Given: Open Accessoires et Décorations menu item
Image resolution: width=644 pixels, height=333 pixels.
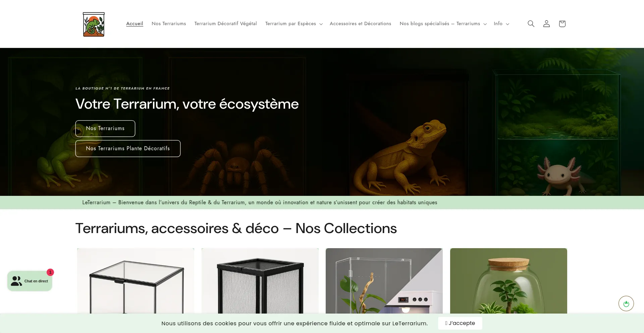Looking at the screenshot, I should (x=360, y=23).
